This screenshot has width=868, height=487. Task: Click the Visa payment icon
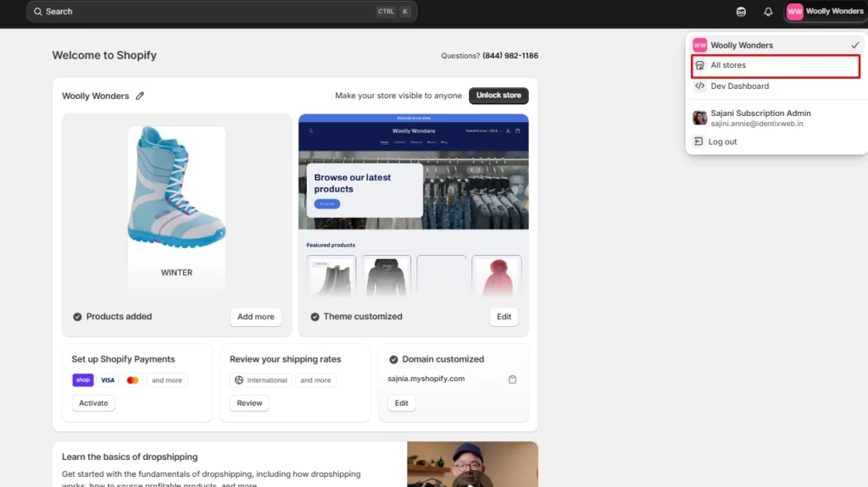(x=108, y=380)
